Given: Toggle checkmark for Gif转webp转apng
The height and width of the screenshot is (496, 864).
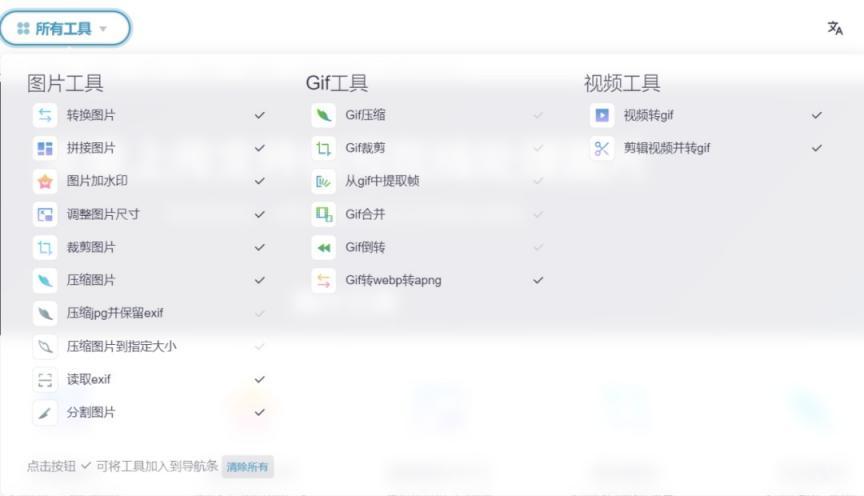Looking at the screenshot, I should point(538,281).
